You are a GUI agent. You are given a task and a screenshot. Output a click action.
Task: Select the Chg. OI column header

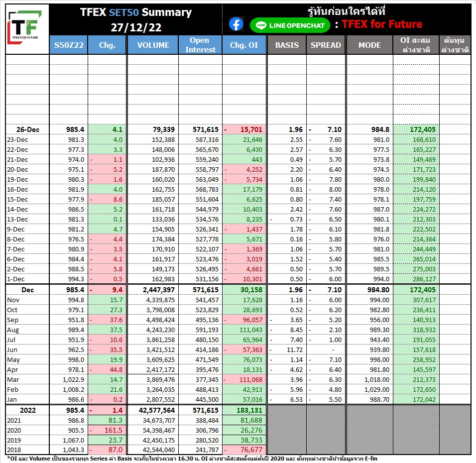pyautogui.click(x=244, y=45)
